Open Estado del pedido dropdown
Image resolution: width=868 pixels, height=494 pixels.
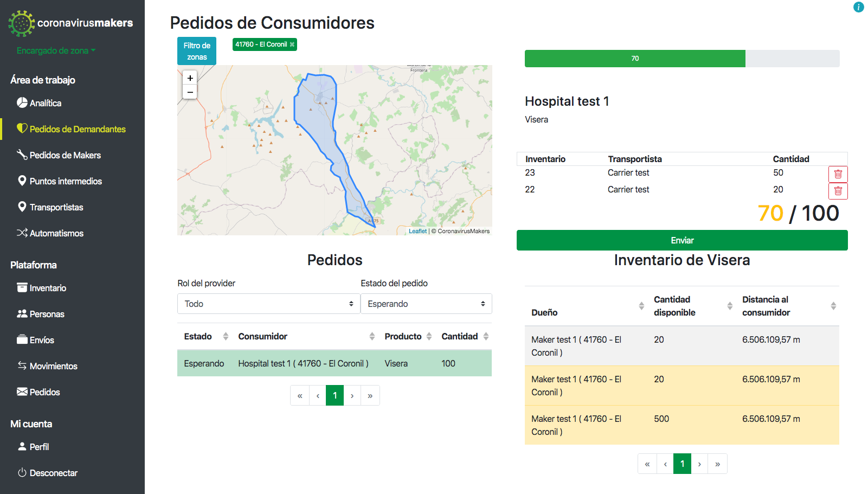click(426, 304)
